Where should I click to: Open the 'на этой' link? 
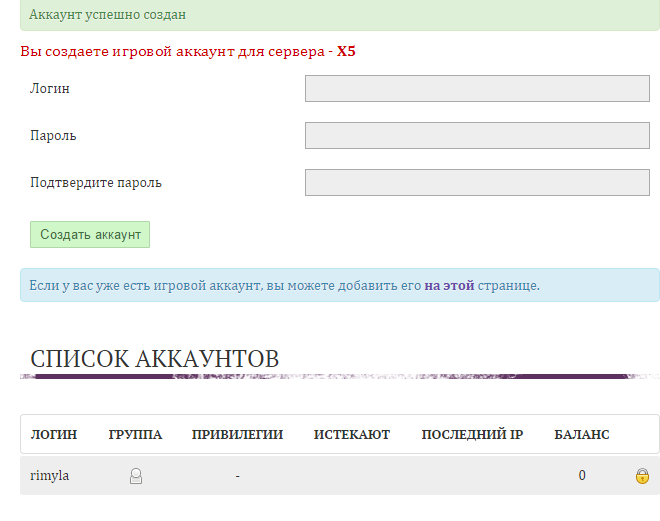(449, 285)
